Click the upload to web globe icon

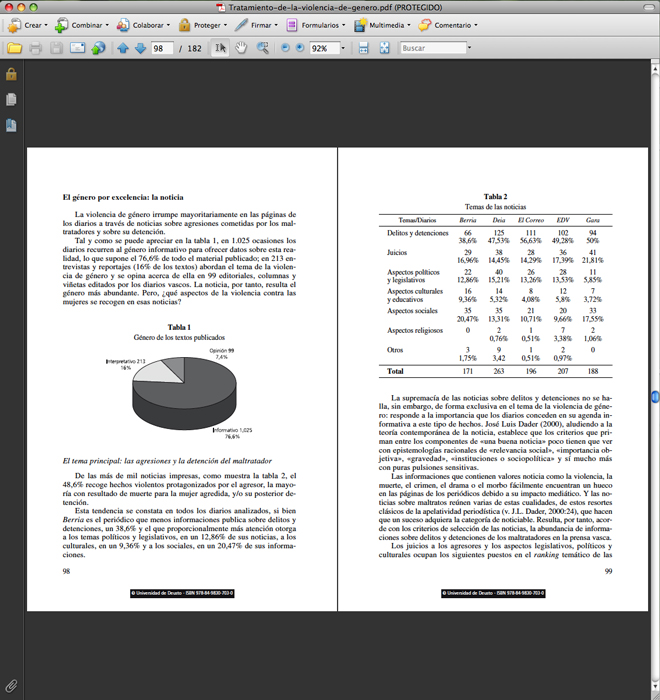coord(98,48)
